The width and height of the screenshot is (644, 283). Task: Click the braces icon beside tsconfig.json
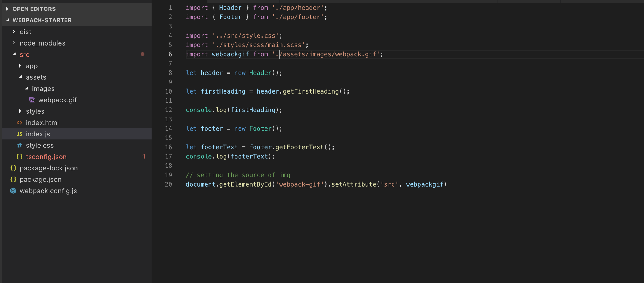(19, 157)
